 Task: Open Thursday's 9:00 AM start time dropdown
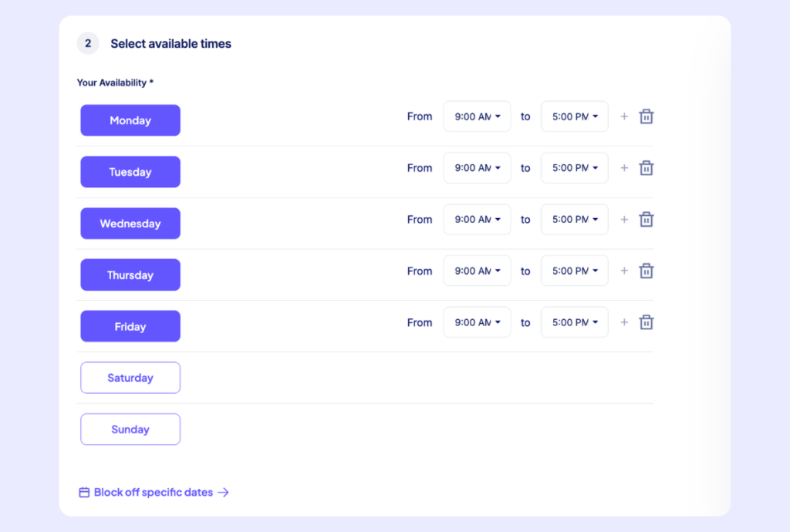pos(477,271)
